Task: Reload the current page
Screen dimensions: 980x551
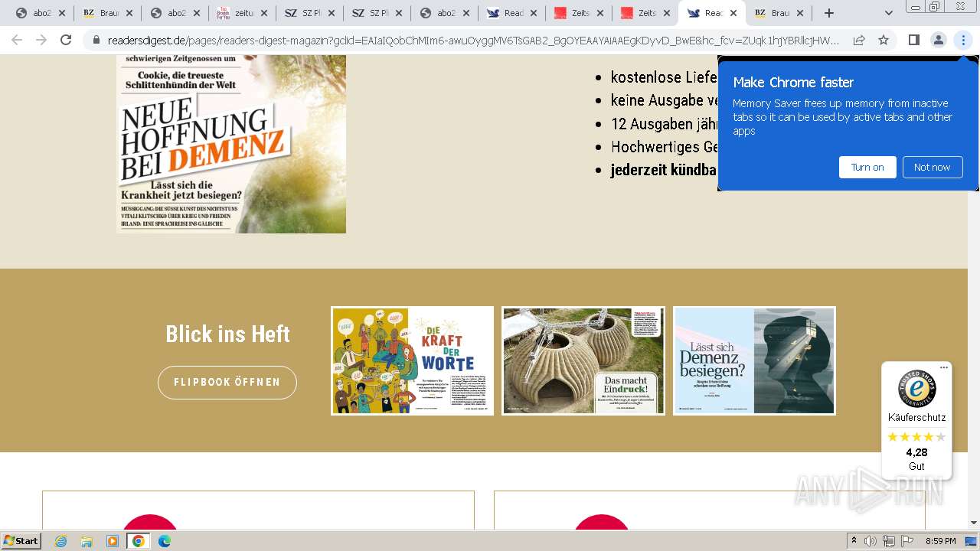Action: pyautogui.click(x=66, y=40)
